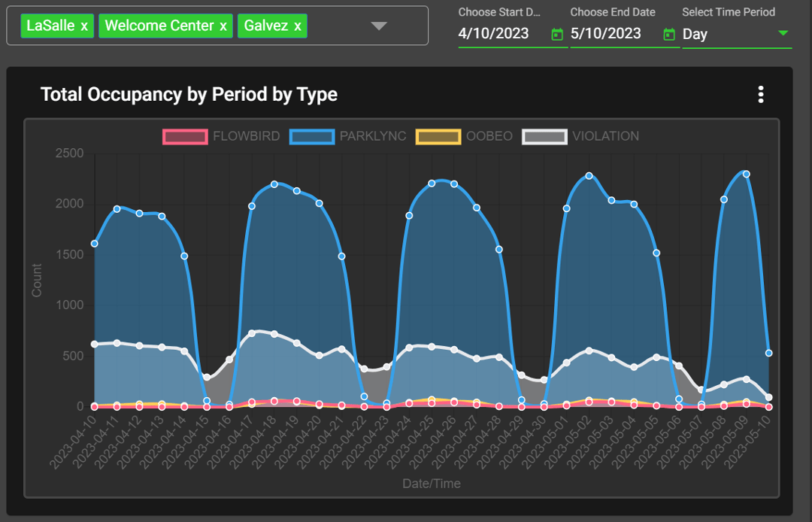
Task: Open the chart three-dot options menu
Action: (761, 94)
